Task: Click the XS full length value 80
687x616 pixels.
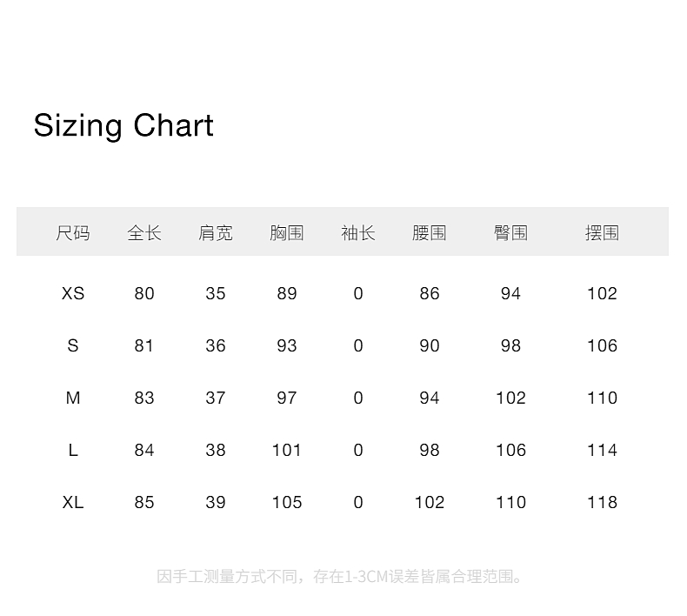Action: 144,293
